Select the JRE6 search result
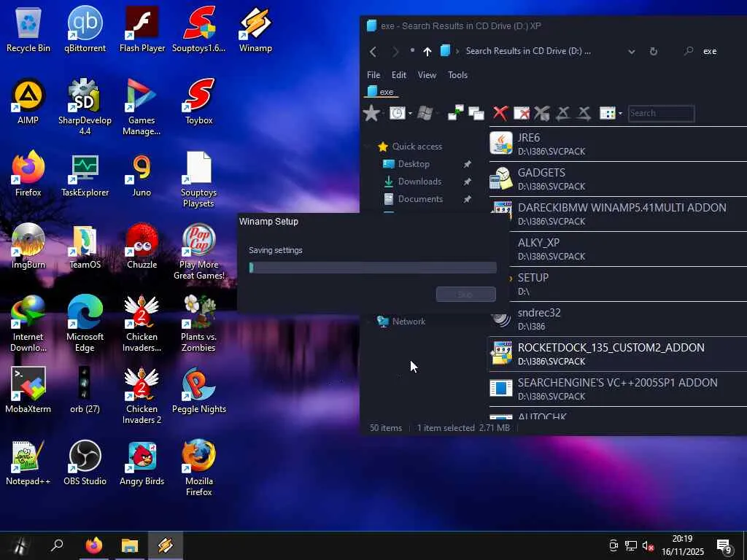The image size is (747, 560). click(618, 144)
